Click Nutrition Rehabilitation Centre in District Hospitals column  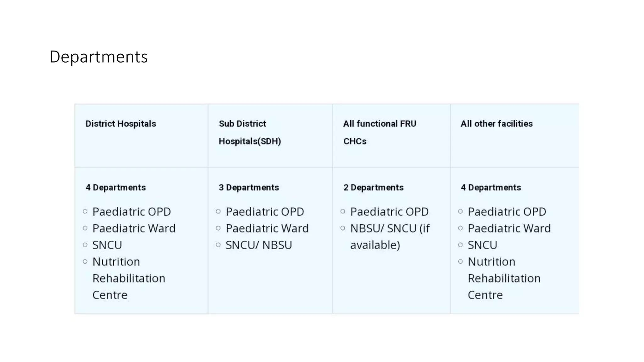tap(129, 278)
